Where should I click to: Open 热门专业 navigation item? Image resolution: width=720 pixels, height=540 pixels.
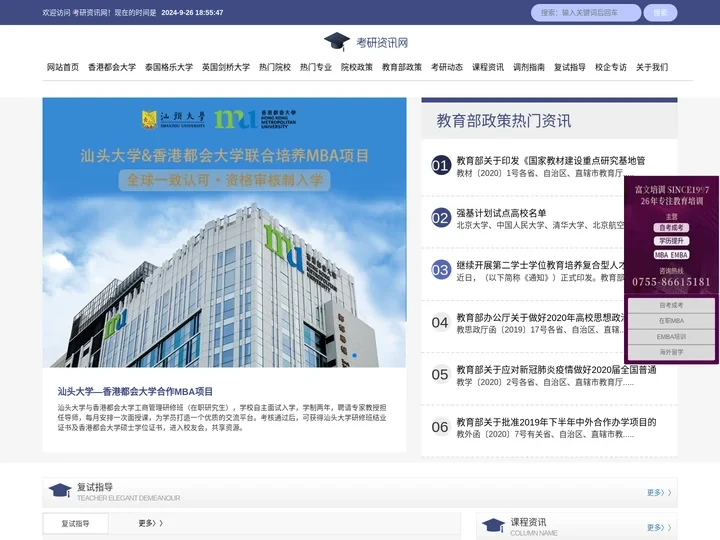[316, 67]
